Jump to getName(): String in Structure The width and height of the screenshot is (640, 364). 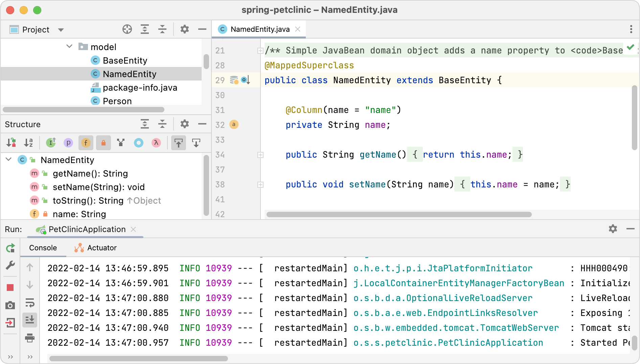click(90, 174)
